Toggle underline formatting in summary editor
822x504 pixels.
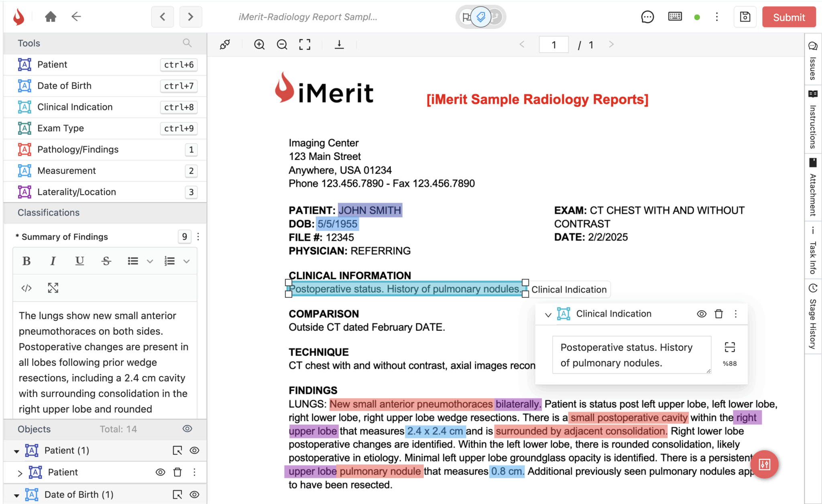pos(79,261)
